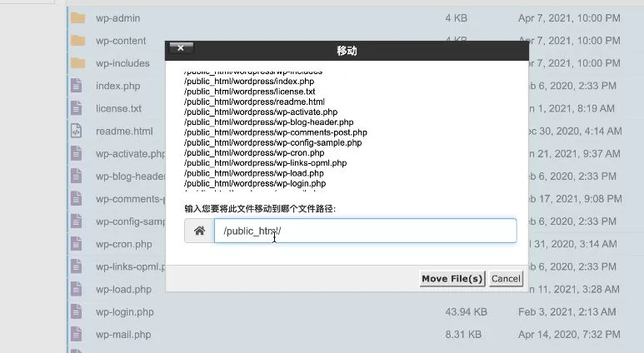
Task: Close the 移动 dialog with the X button
Action: (x=181, y=48)
